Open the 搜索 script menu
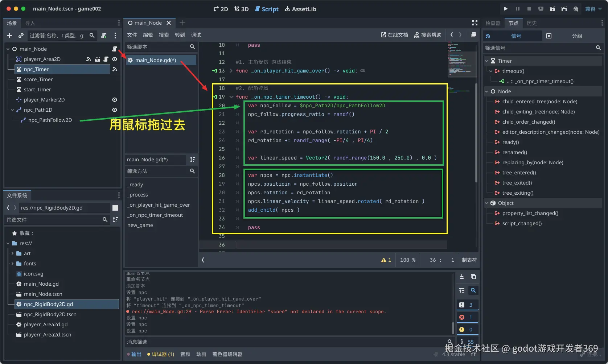Viewport: 608px width, 364px height. coord(164,35)
